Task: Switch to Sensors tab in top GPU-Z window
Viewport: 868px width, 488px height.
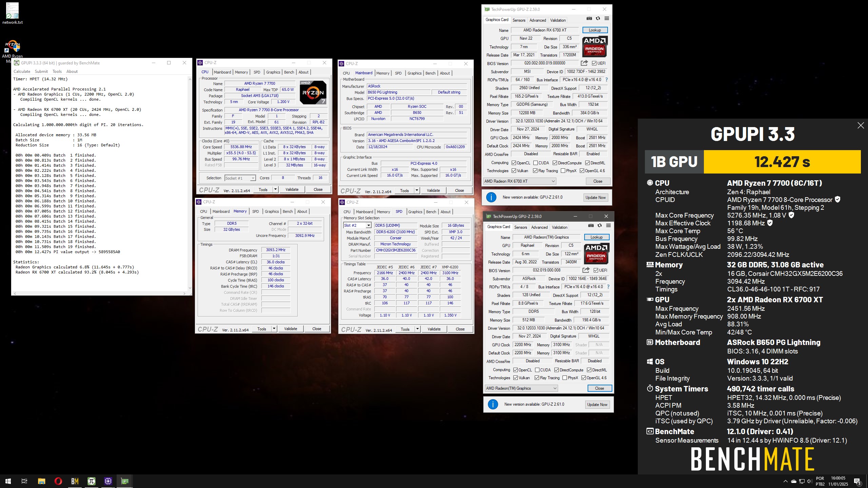Action: tap(519, 20)
